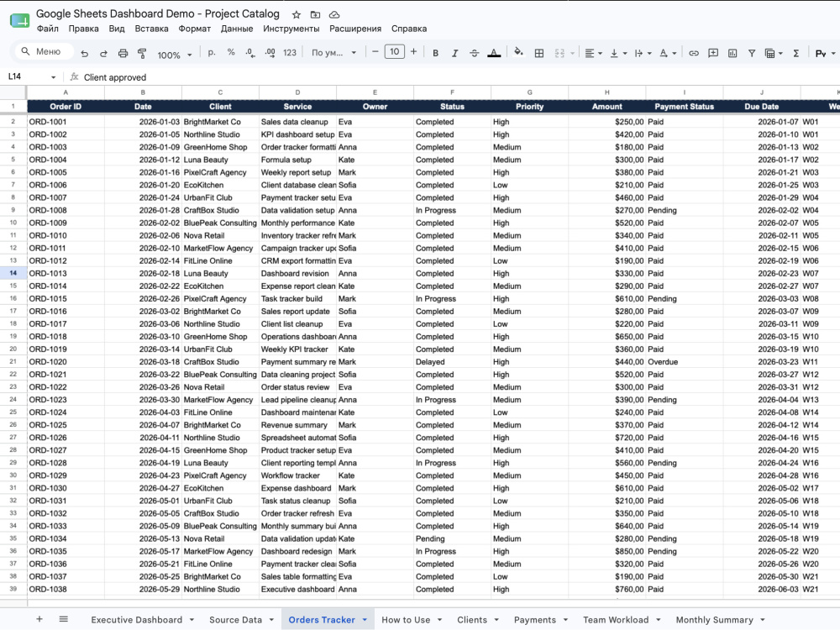Select the Delayed status cell

pyautogui.click(x=452, y=361)
